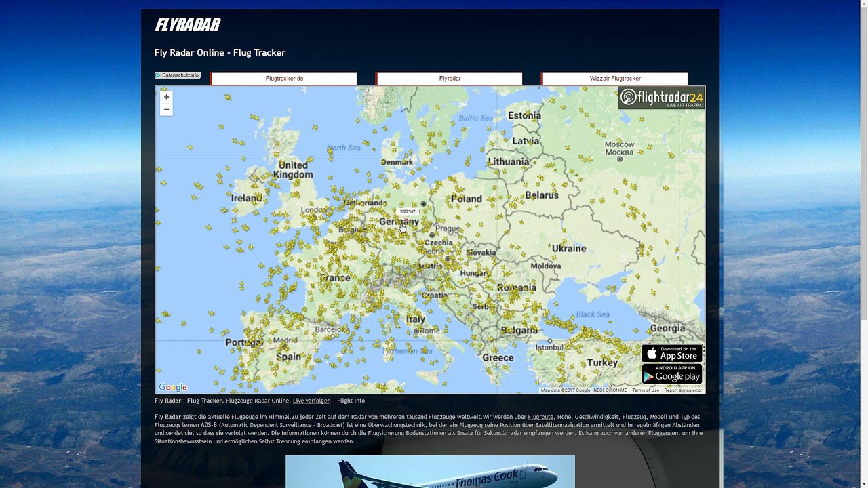Zoom out on the flight map
This screenshot has width=868, height=488.
point(166,110)
